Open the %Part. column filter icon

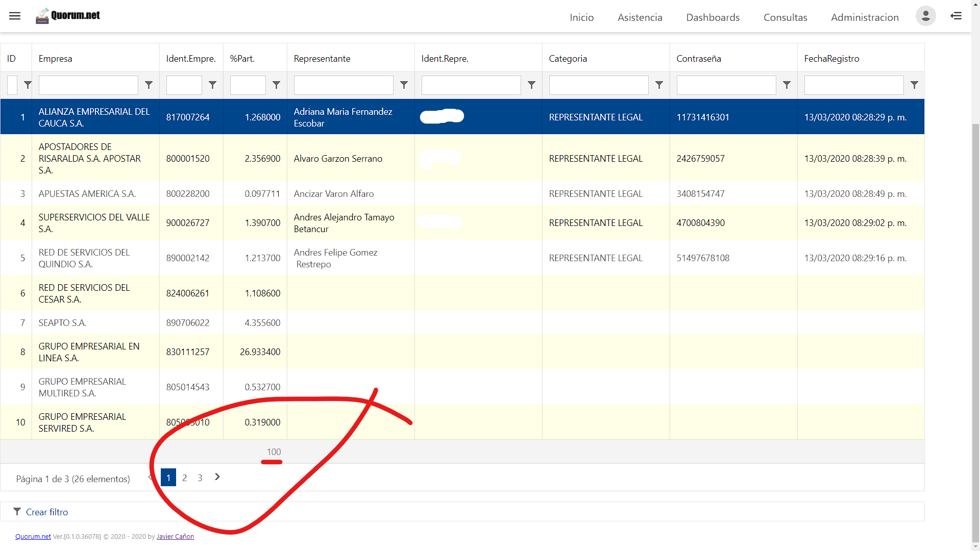[x=276, y=85]
